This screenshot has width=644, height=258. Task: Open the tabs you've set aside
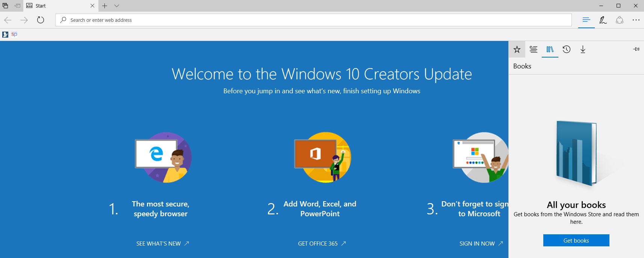click(5, 6)
